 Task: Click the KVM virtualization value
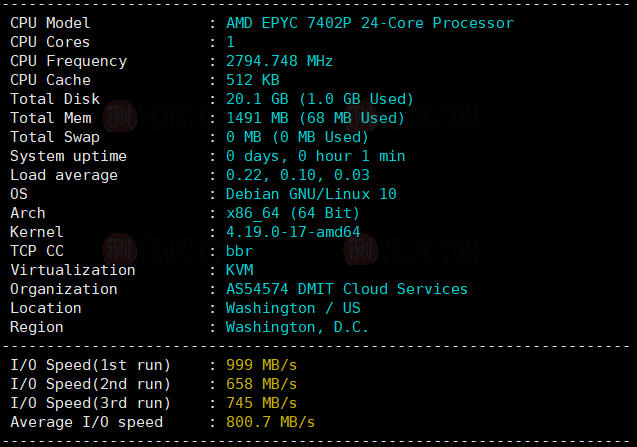(x=239, y=270)
